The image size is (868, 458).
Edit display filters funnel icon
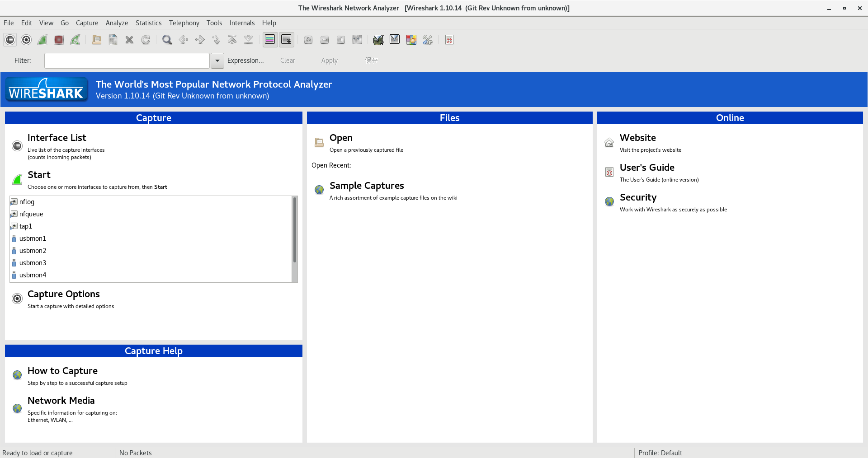tap(395, 40)
